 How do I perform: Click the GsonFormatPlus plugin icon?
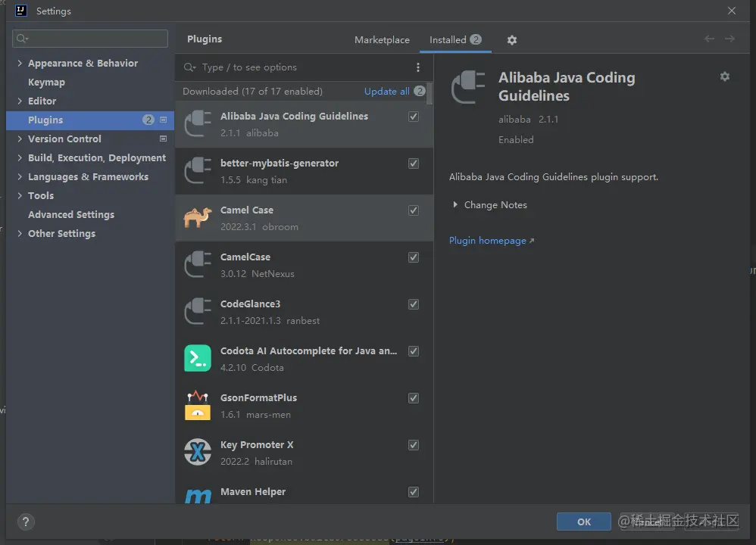tap(198, 405)
